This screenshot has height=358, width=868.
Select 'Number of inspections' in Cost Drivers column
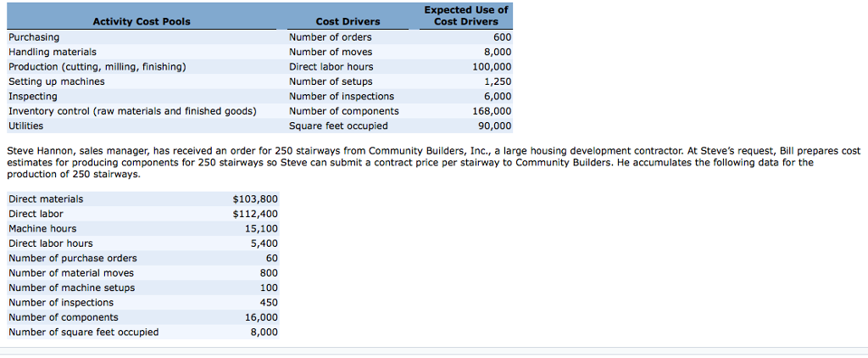(342, 97)
